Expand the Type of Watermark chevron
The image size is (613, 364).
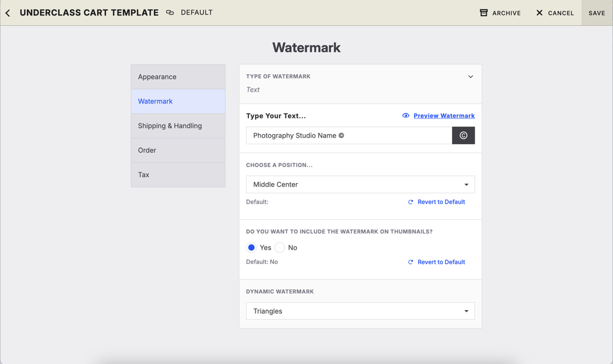pyautogui.click(x=471, y=77)
